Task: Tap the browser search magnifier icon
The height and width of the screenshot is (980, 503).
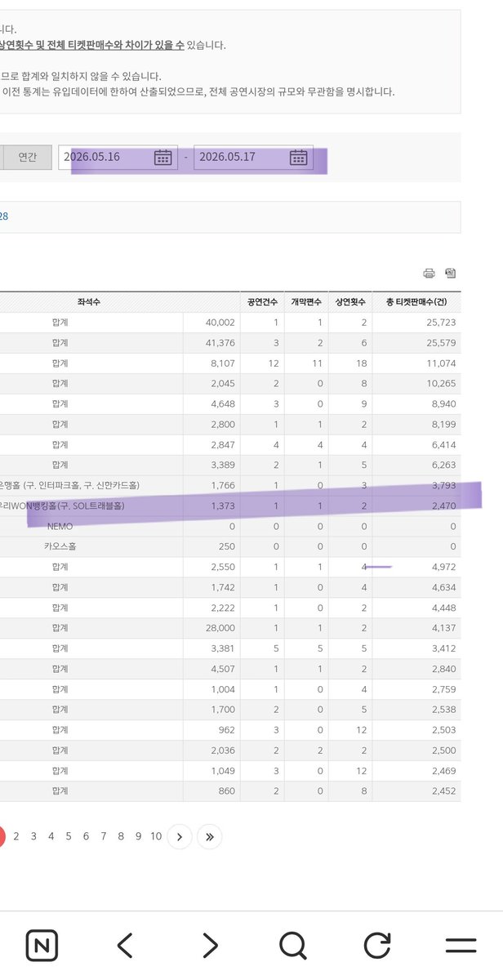Action: coord(292,946)
